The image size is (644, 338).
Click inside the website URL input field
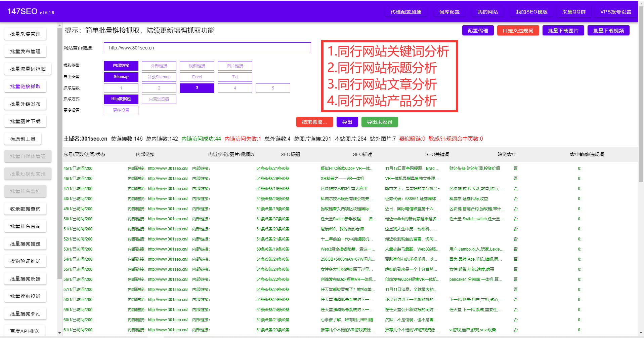(x=207, y=48)
